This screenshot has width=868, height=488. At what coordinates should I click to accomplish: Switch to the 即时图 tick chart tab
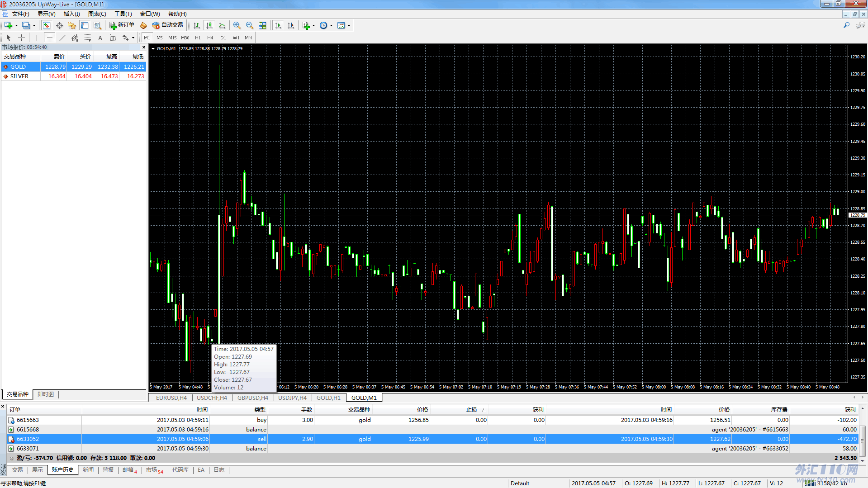coord(46,394)
